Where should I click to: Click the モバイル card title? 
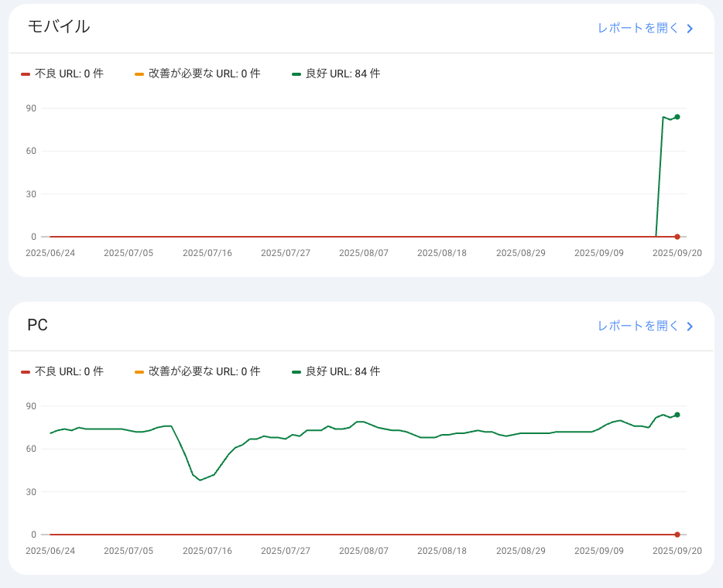point(59,26)
